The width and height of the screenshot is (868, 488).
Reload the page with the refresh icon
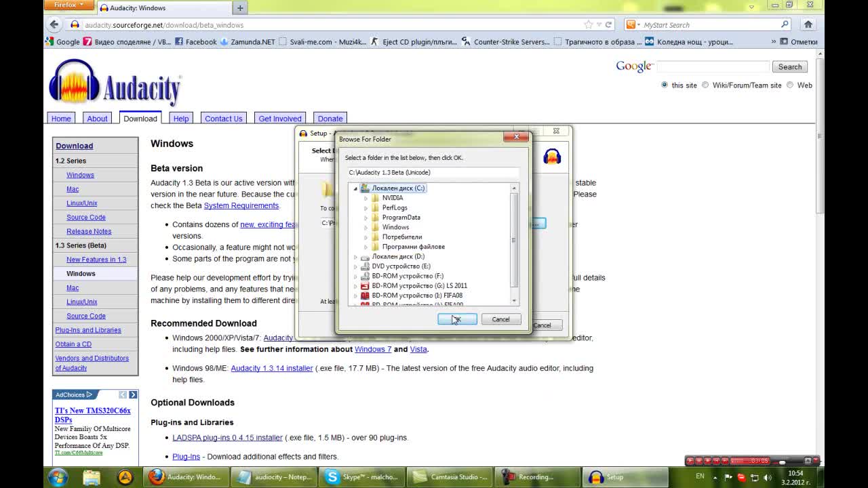click(x=608, y=24)
